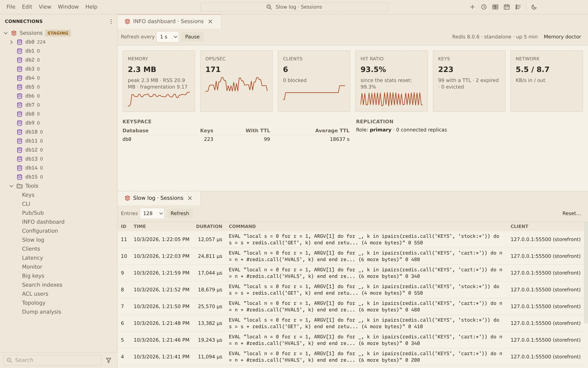Open the CLI tool
This screenshot has width=588, height=368.
click(26, 204)
